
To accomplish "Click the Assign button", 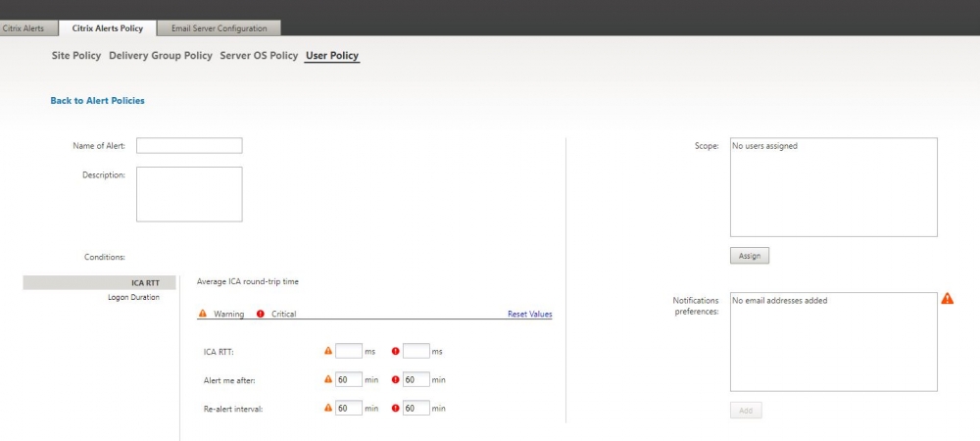I will 750,256.
